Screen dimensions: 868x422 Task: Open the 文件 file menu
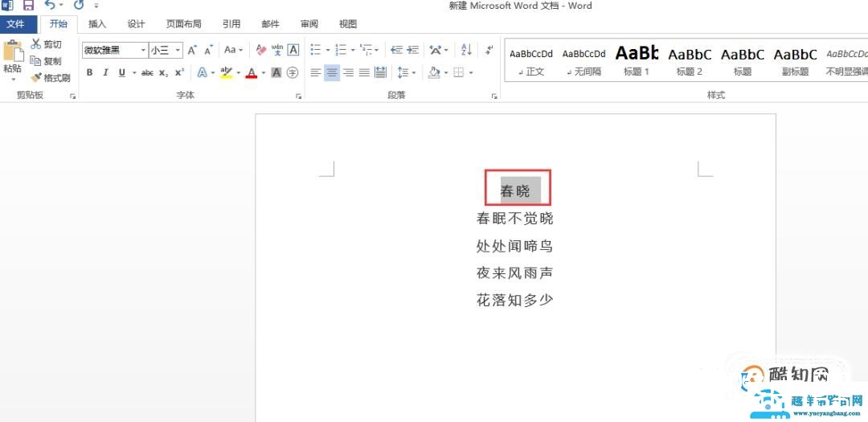(15, 24)
